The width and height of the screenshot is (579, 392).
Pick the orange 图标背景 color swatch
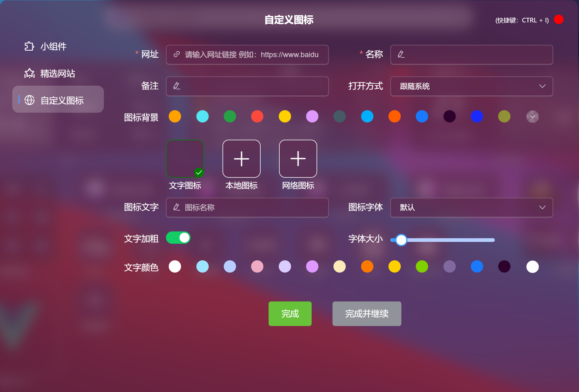tap(175, 116)
